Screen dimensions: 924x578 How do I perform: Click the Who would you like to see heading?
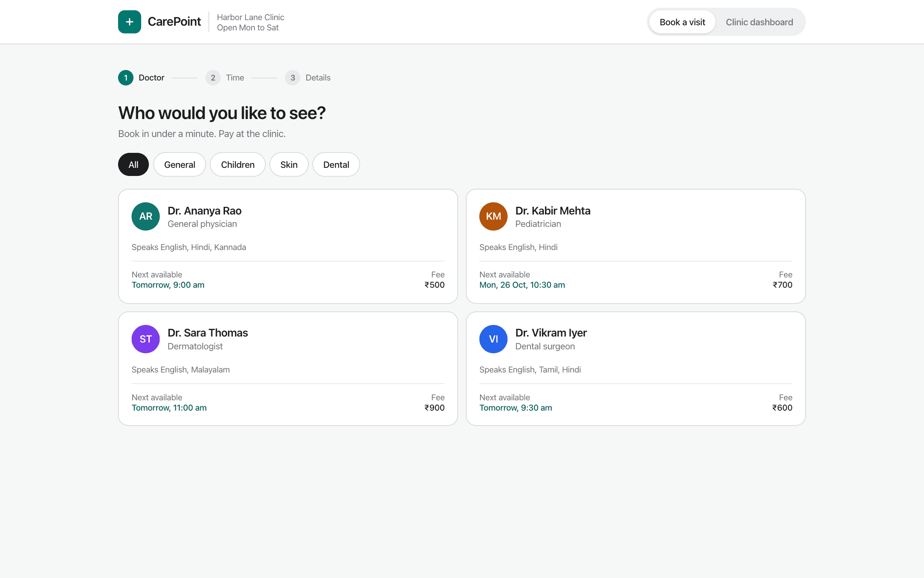tap(222, 113)
